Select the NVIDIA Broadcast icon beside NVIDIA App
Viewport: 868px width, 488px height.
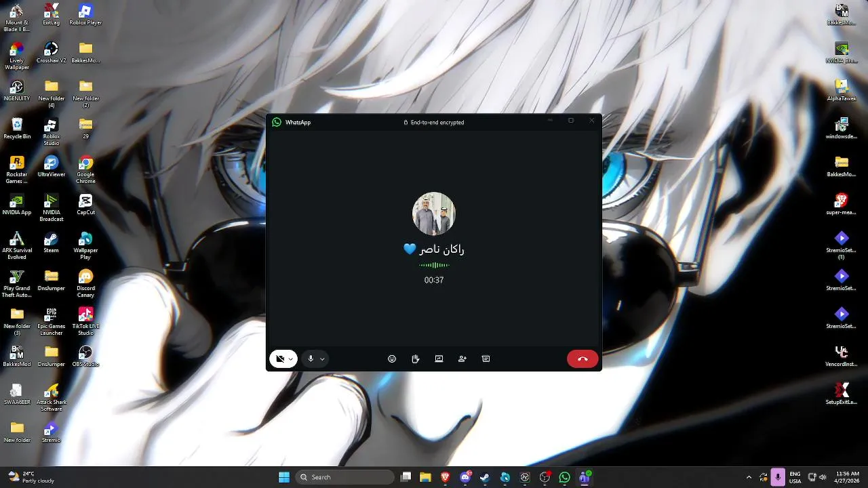click(51, 207)
